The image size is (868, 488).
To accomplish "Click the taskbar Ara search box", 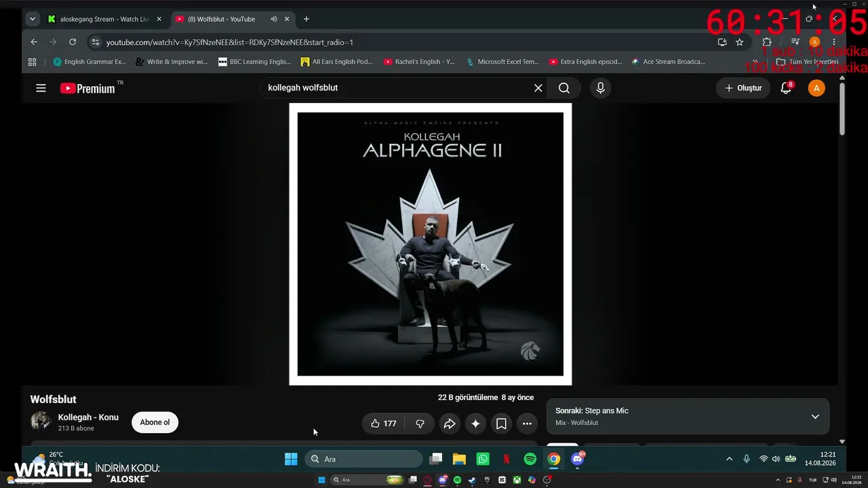I will click(x=363, y=459).
